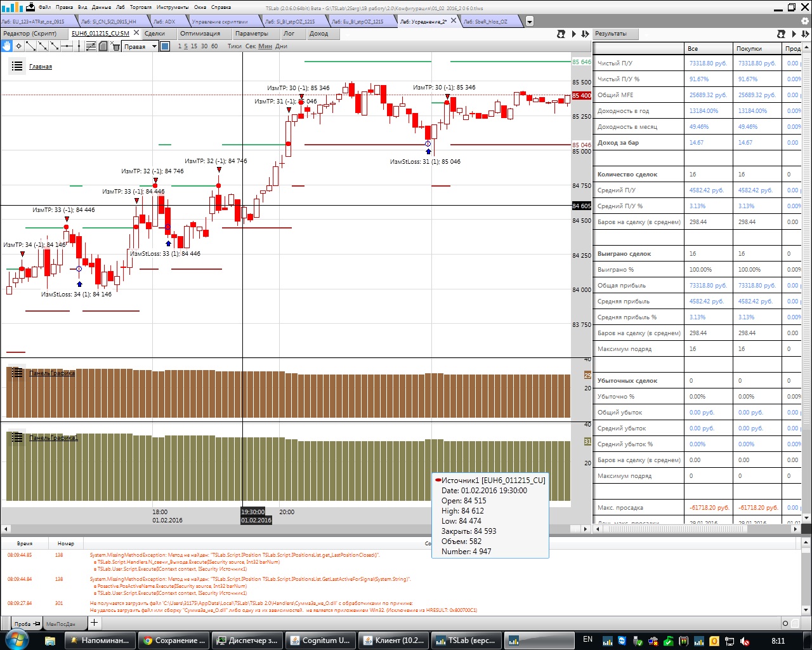
Task: Expand the lab tabs overflow dropdown
Action: (530, 21)
